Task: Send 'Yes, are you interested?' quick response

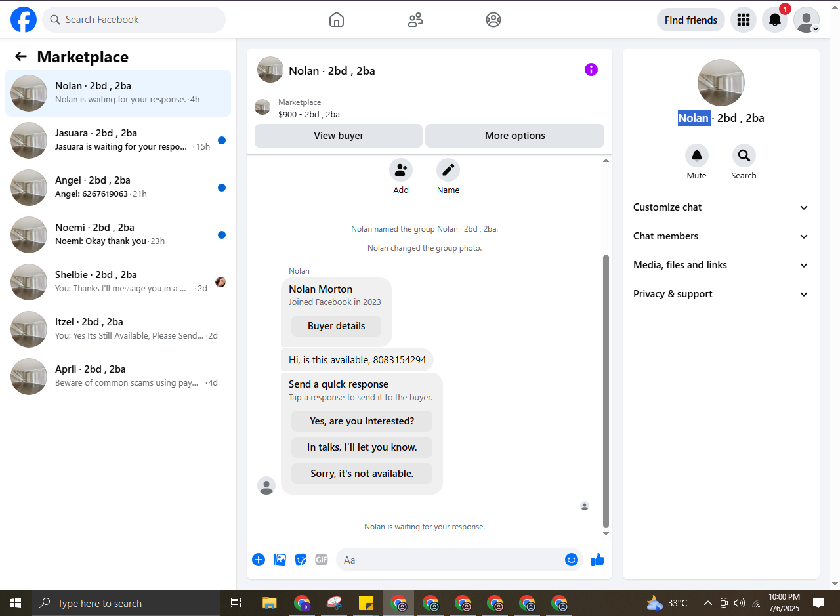Action: [362, 421]
